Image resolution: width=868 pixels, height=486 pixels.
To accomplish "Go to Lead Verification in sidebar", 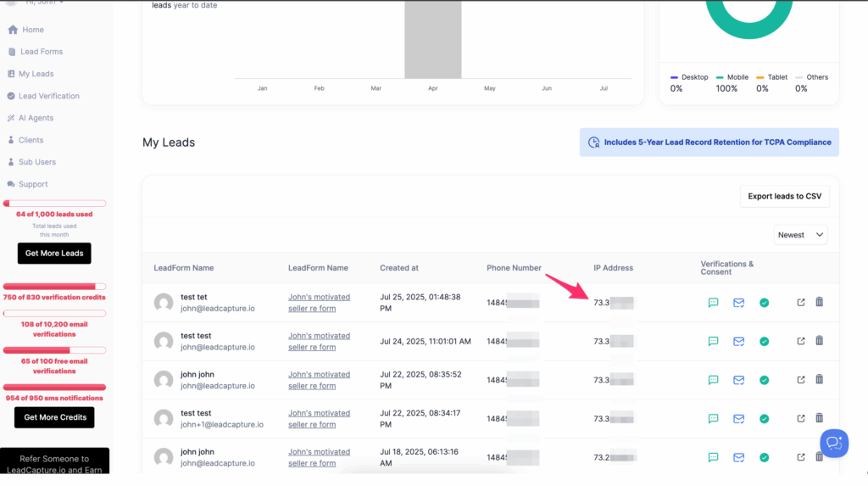I will coord(48,96).
